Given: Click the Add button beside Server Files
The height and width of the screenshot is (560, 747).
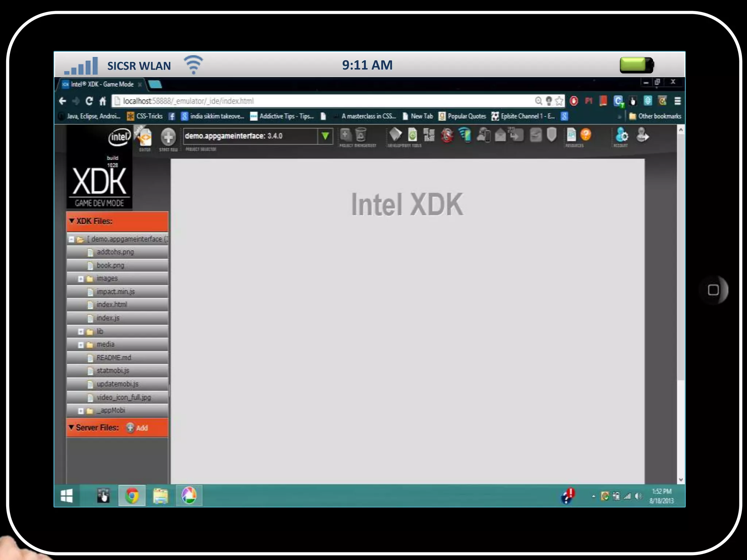Looking at the screenshot, I should click(x=137, y=428).
